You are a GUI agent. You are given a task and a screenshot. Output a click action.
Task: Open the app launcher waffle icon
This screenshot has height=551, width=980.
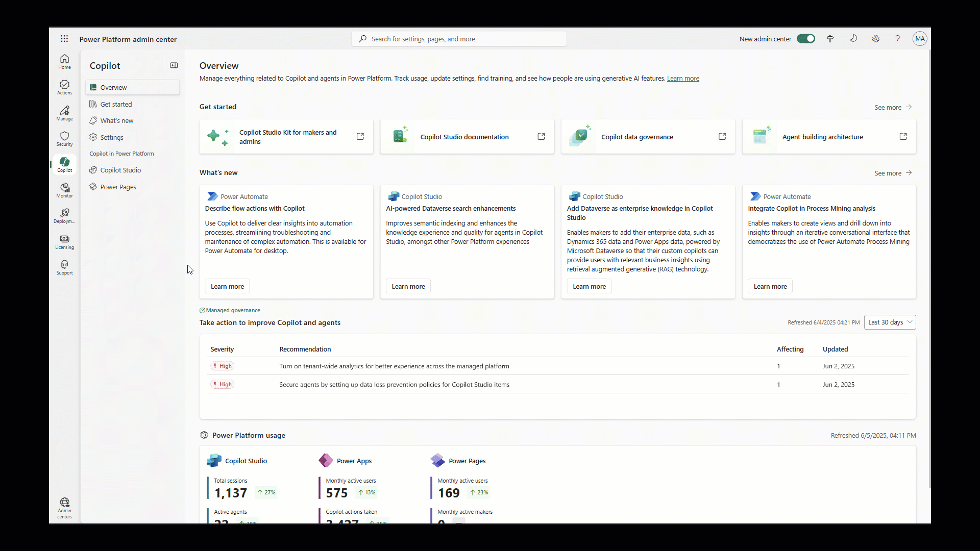[64, 39]
